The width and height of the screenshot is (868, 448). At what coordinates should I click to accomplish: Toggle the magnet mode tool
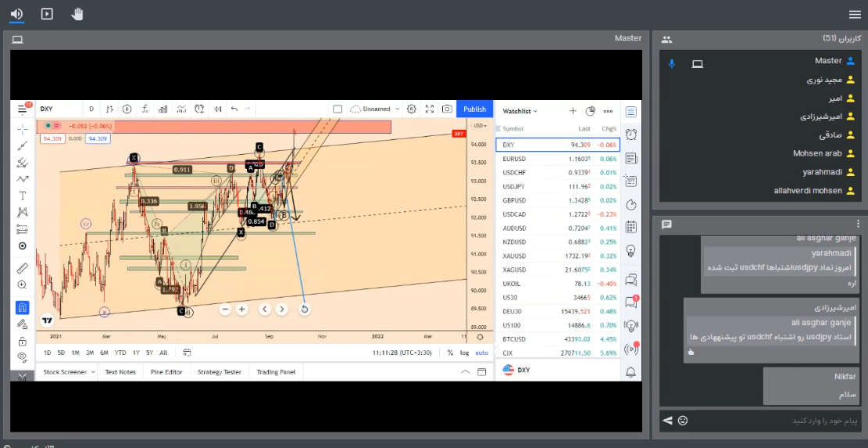[x=23, y=307]
